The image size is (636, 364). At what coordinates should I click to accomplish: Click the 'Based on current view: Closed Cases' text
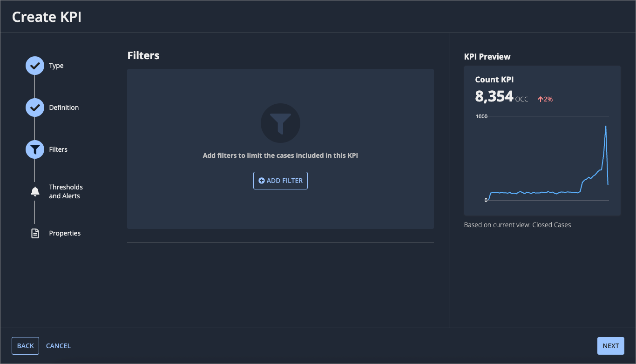click(x=517, y=225)
